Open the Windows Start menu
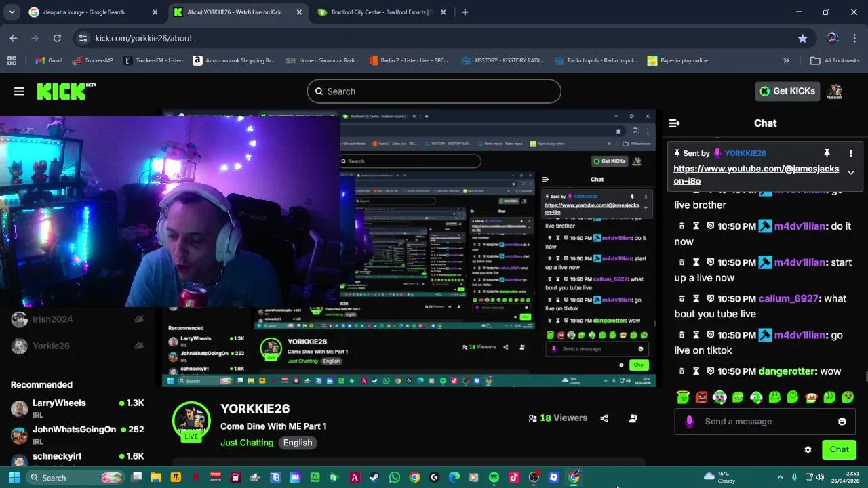The width and height of the screenshot is (868, 488). 14,477
